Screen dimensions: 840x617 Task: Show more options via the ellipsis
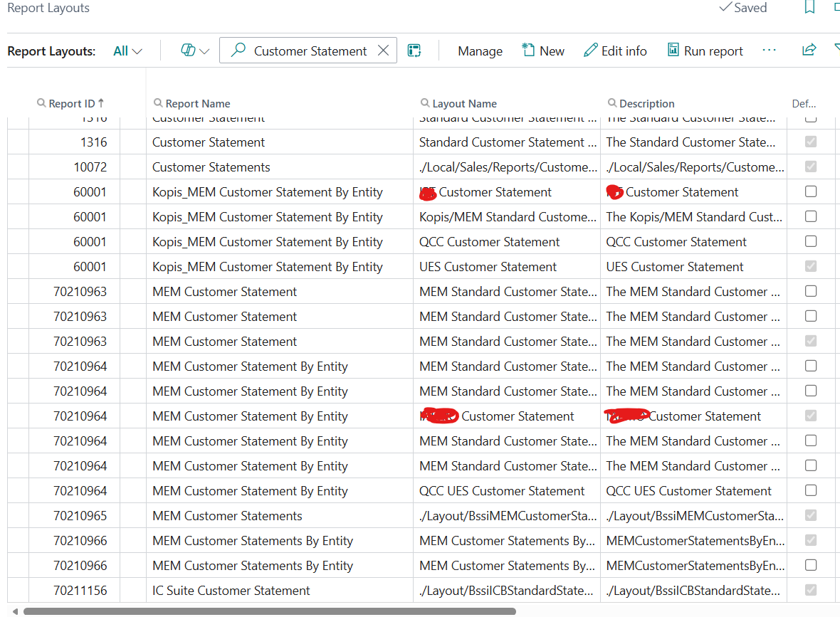[x=770, y=50]
